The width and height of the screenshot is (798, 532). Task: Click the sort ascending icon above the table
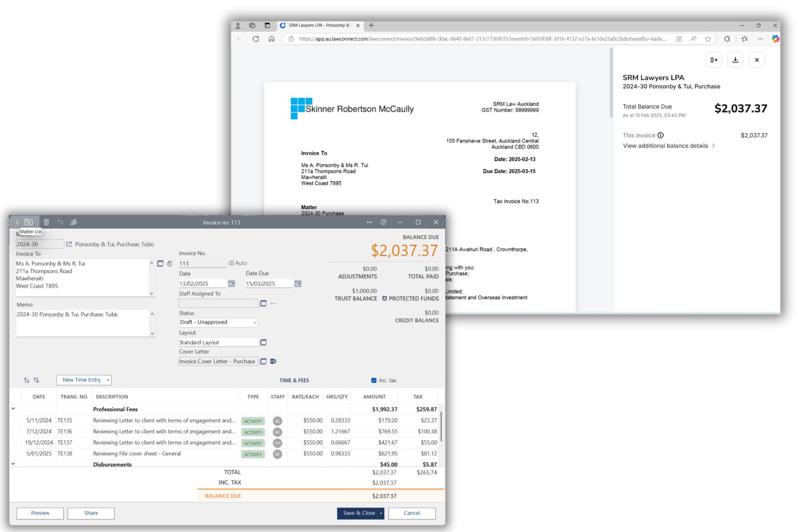click(27, 380)
